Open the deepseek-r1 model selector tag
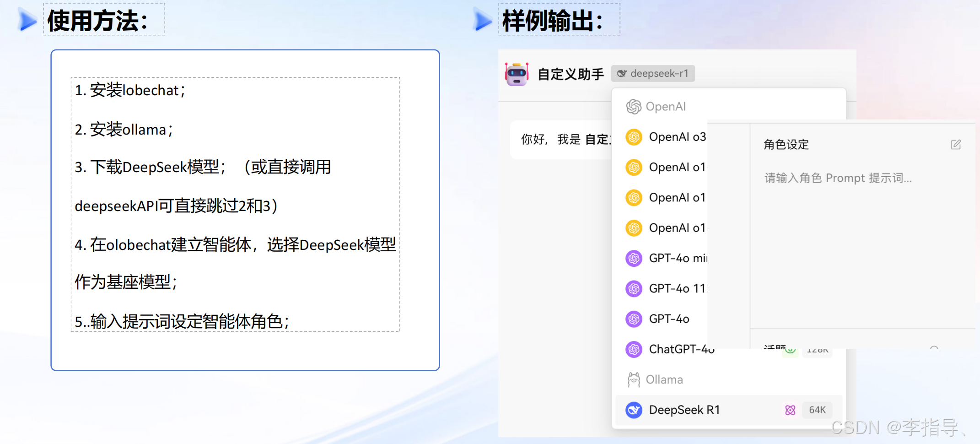Image resolution: width=980 pixels, height=444 pixels. (653, 74)
